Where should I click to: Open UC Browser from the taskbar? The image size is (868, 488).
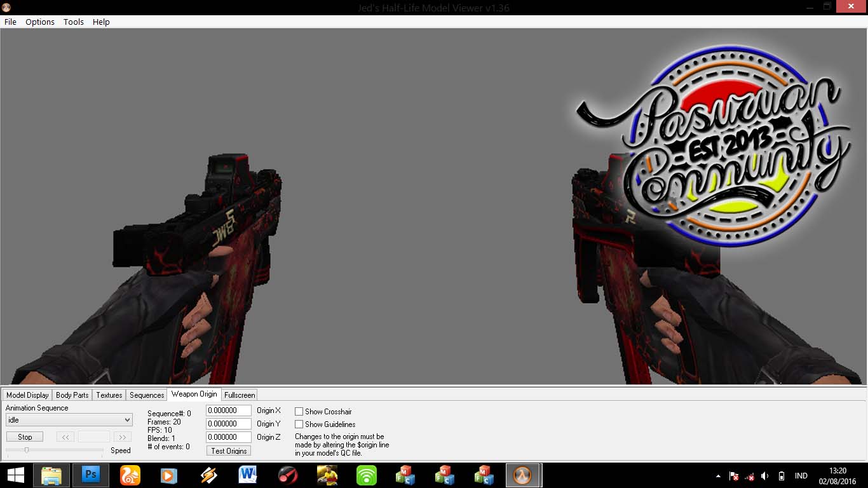pos(130,475)
